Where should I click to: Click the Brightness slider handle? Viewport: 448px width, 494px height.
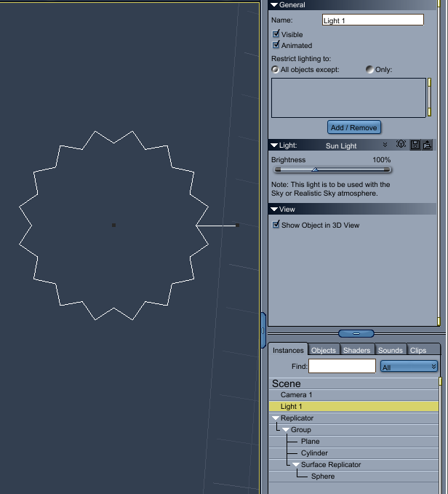tap(315, 170)
